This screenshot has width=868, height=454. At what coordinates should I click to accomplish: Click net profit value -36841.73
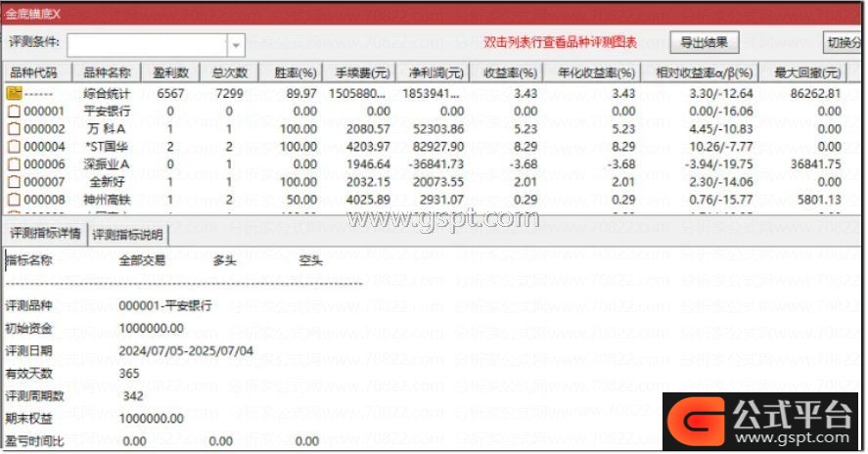(435, 164)
